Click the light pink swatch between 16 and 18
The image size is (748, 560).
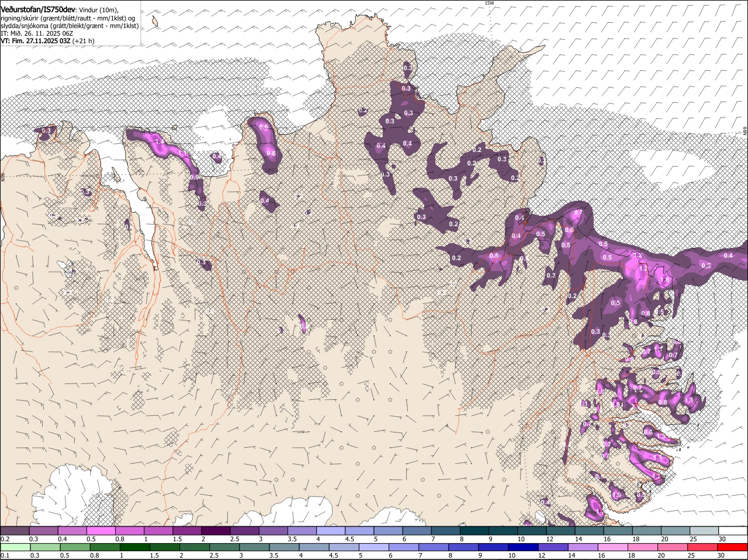(x=613, y=548)
